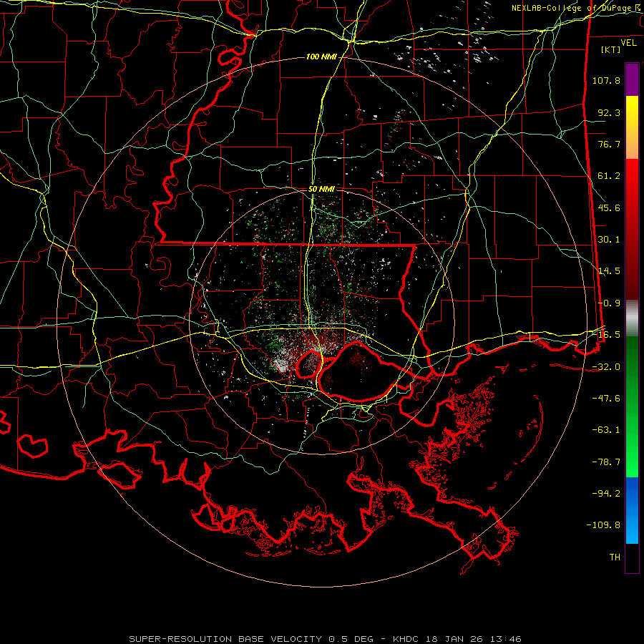Screen dimensions: 644x644
Task: Click the [KT] units label
Action: (x=611, y=49)
